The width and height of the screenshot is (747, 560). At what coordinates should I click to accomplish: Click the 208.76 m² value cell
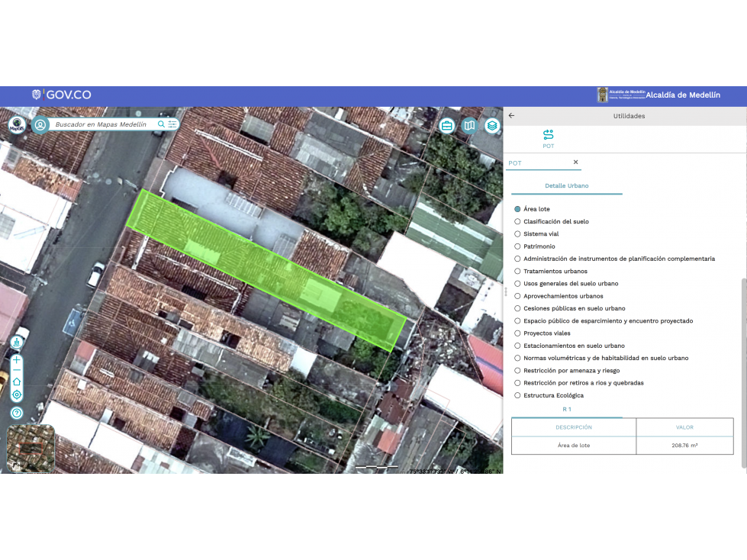point(684,446)
